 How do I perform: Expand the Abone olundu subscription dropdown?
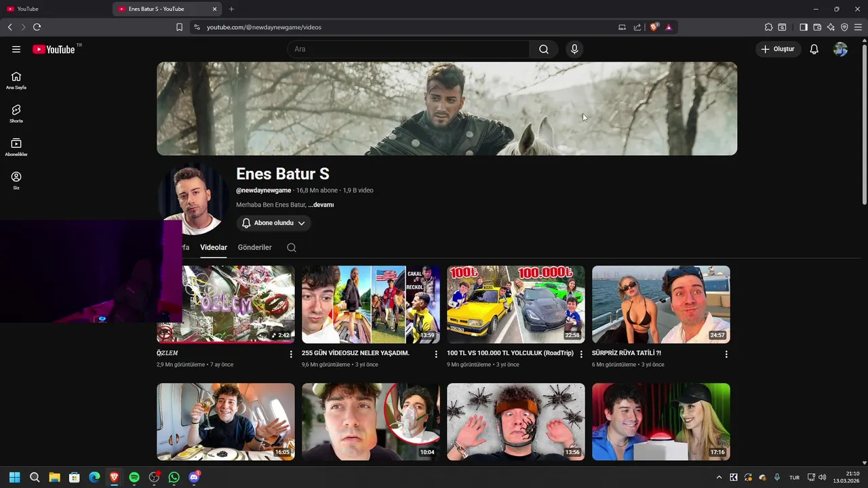tap(274, 223)
